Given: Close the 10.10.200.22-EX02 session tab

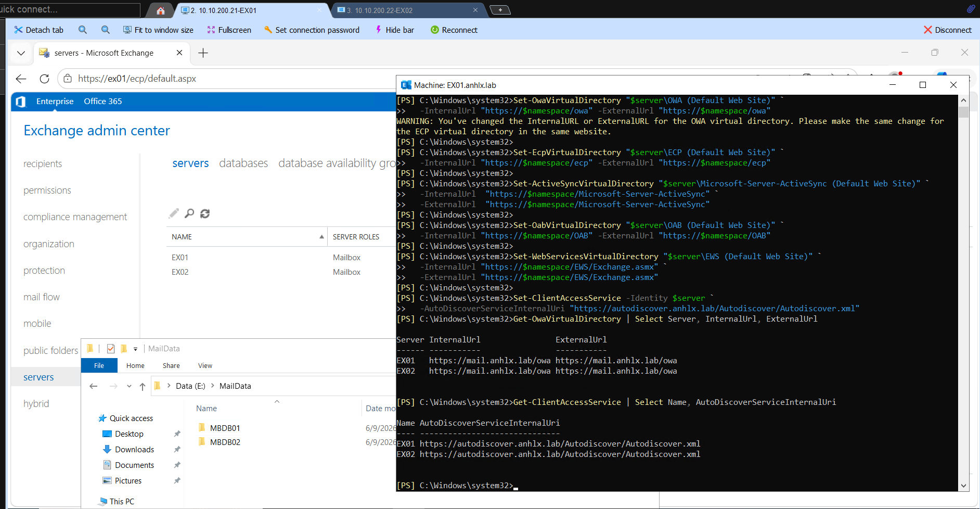Looking at the screenshot, I should click(x=475, y=10).
